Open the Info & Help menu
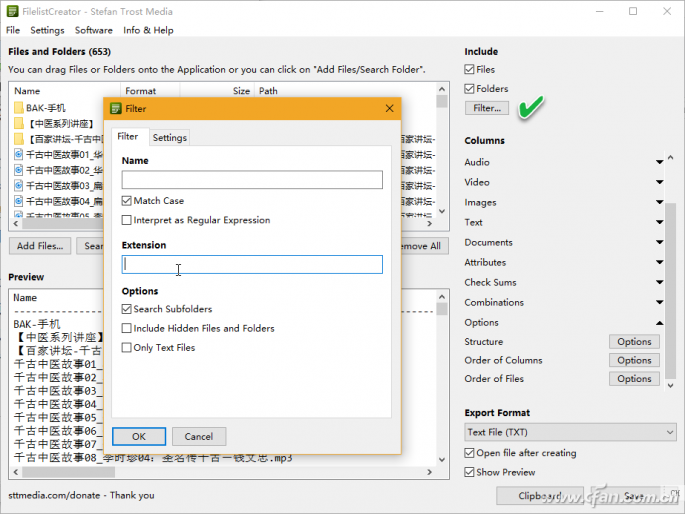The width and height of the screenshot is (685, 514). (148, 30)
